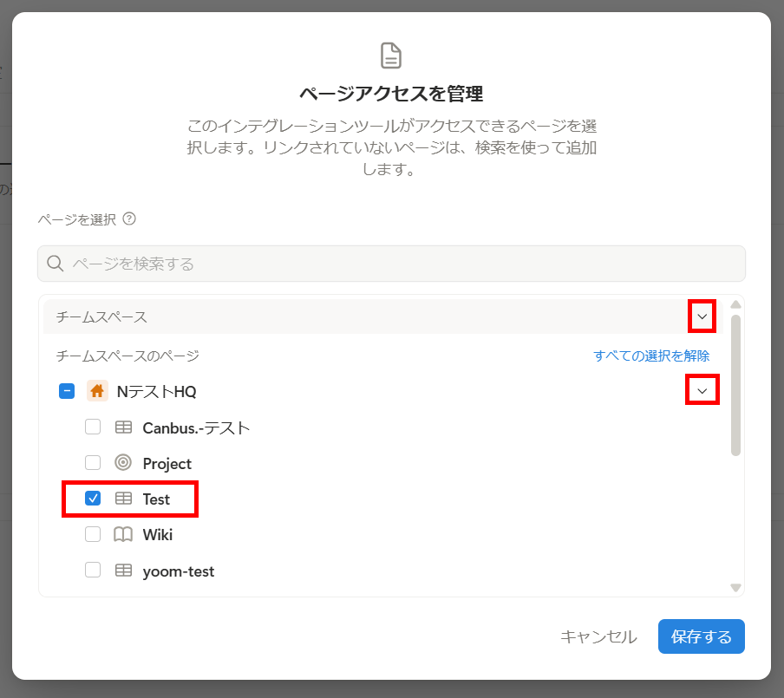
Task: Click the NテストHQ orange home icon
Action: 97,390
